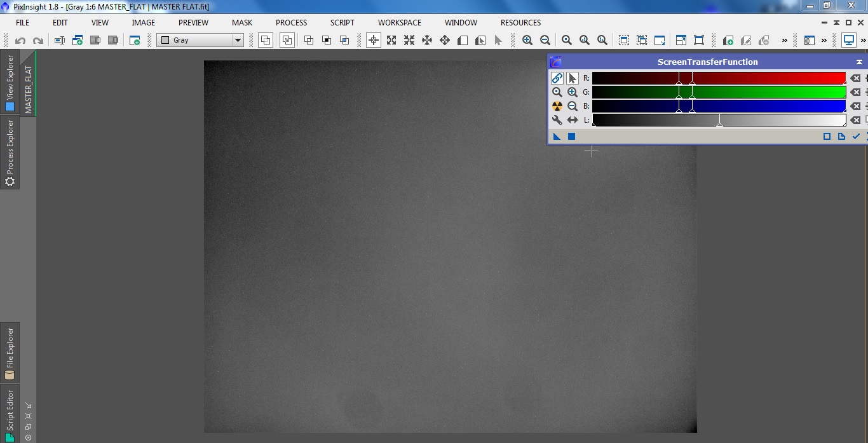Toggle STF link RGB channels chain icon
The height and width of the screenshot is (443, 868).
557,78
